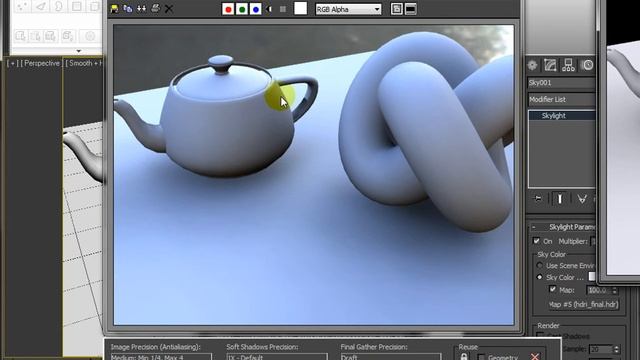The image size is (640, 360).
Task: Edit the Rays per Sample field
Action: point(600,350)
